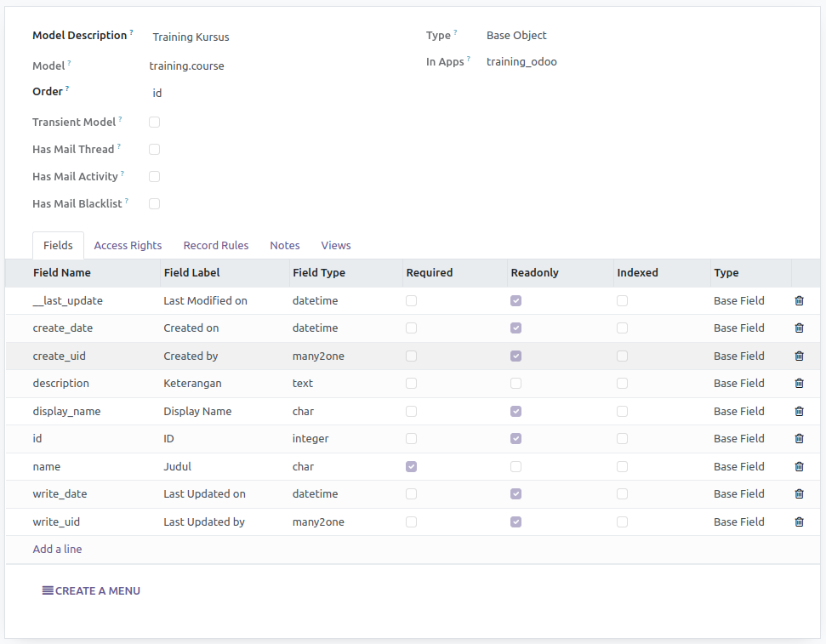Screen dimensions: 826x644
Task: Click Add a line link
Action: point(57,549)
